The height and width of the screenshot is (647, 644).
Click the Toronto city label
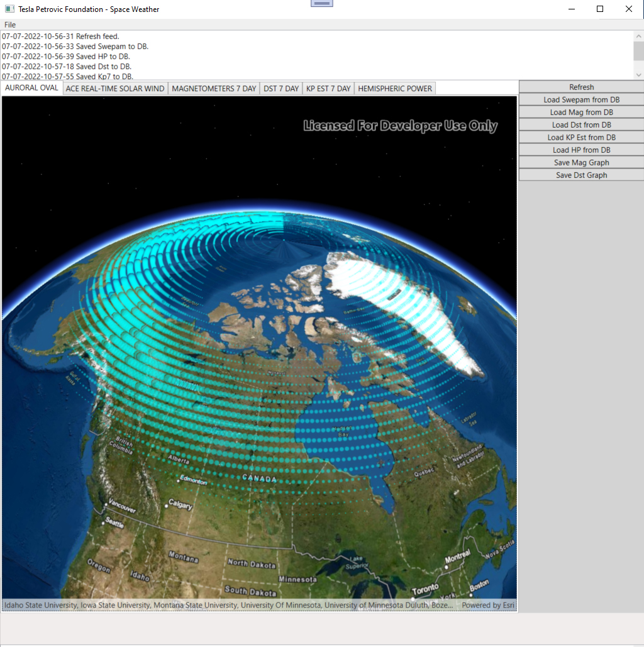point(425,589)
